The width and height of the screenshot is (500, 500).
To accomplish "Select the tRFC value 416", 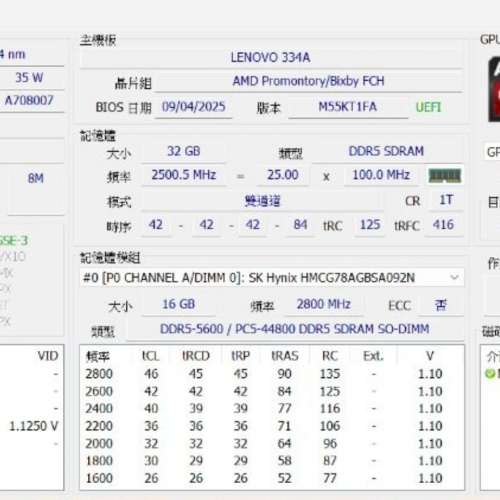I will (443, 225).
